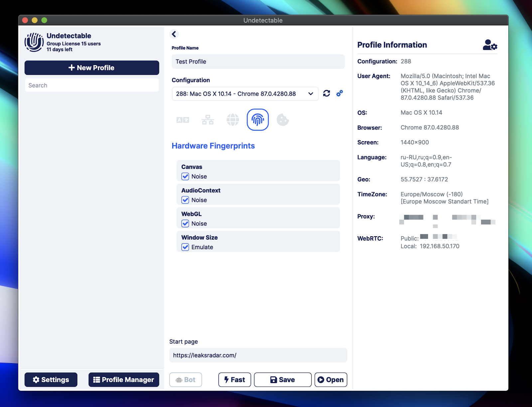
Task: Expand the Configuration dropdown list
Action: point(245,94)
